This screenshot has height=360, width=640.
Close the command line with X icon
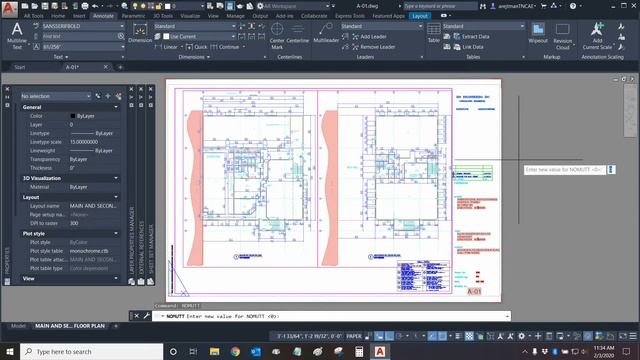(137, 316)
